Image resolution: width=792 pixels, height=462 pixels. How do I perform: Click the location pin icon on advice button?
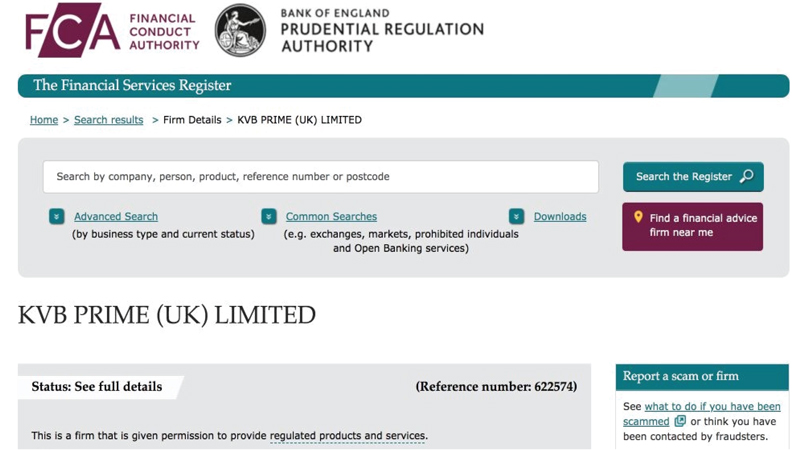click(x=638, y=217)
